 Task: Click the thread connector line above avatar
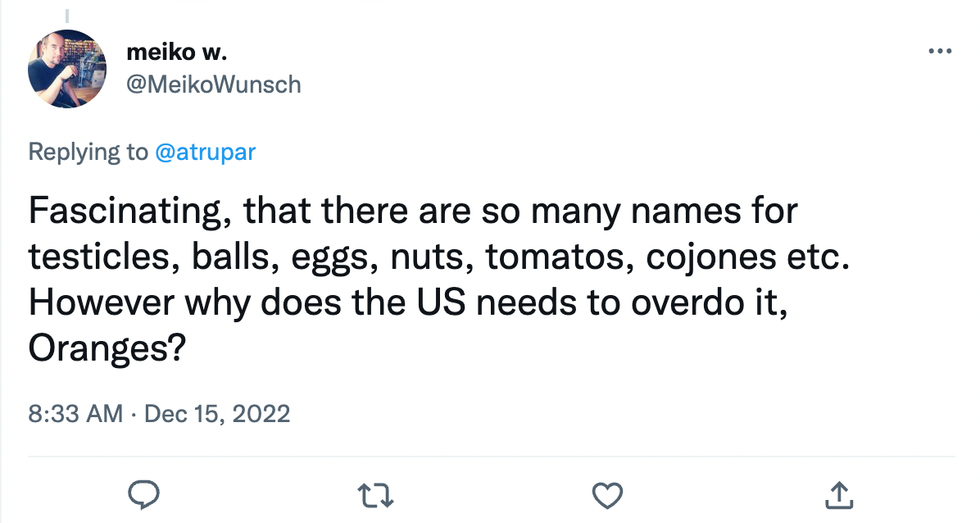point(67,14)
